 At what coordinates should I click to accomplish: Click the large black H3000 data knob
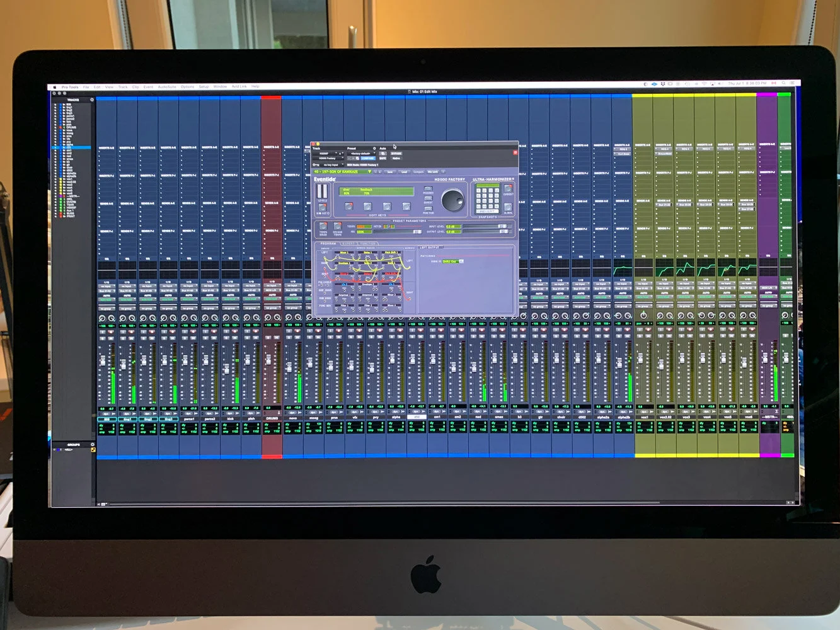tap(453, 200)
